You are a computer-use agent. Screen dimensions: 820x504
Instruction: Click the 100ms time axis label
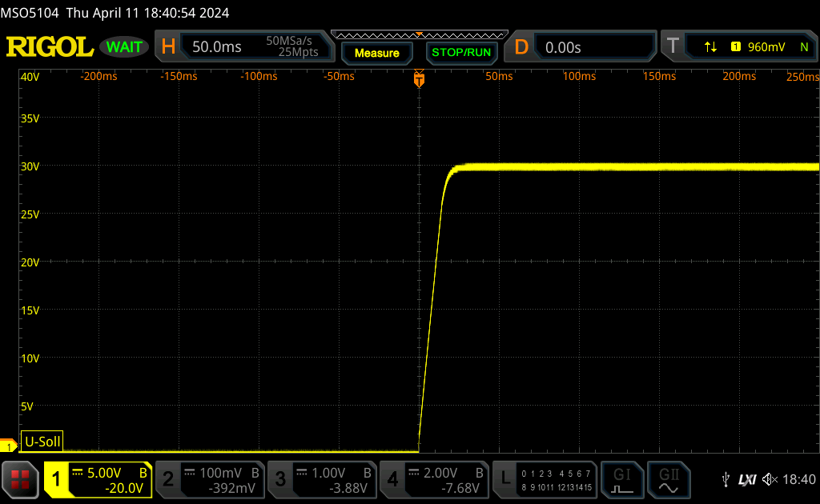point(579,76)
